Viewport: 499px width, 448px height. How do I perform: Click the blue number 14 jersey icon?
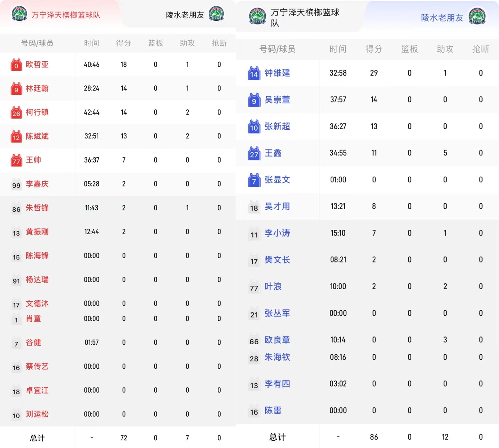pos(254,73)
